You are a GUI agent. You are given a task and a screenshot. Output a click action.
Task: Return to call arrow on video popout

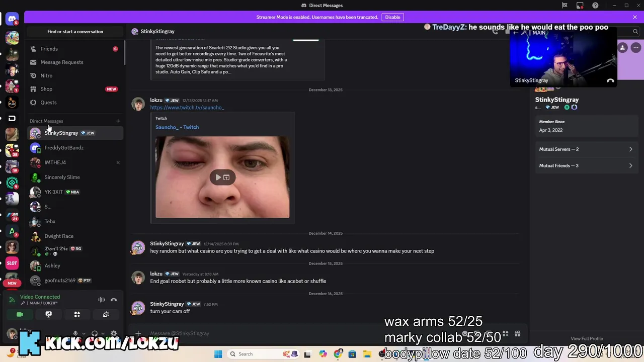[516, 33]
